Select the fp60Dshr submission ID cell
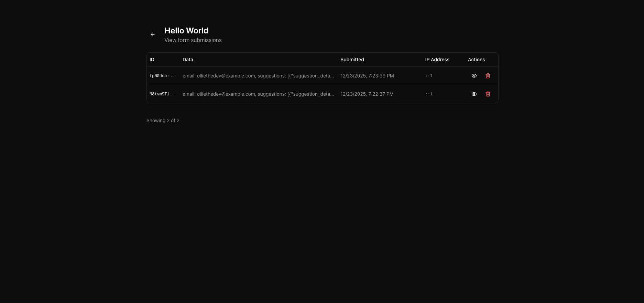Image resolution: width=644 pixels, height=303 pixels. point(163,76)
